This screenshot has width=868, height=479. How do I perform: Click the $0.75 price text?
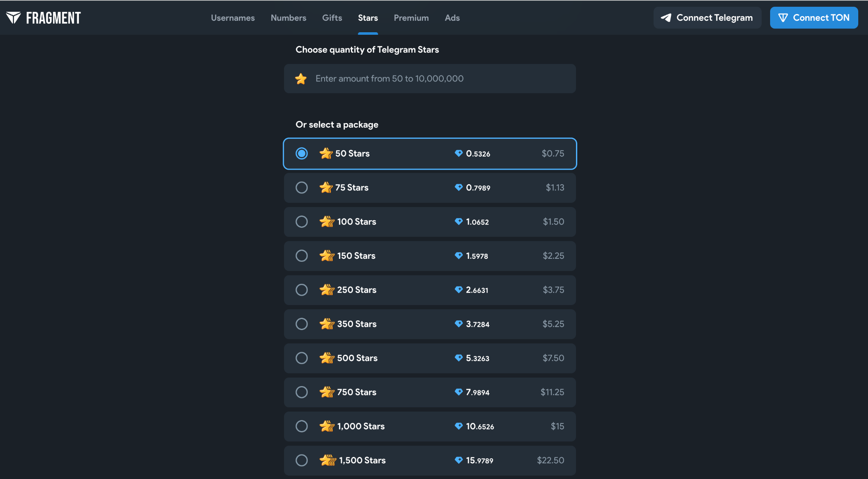click(x=553, y=153)
